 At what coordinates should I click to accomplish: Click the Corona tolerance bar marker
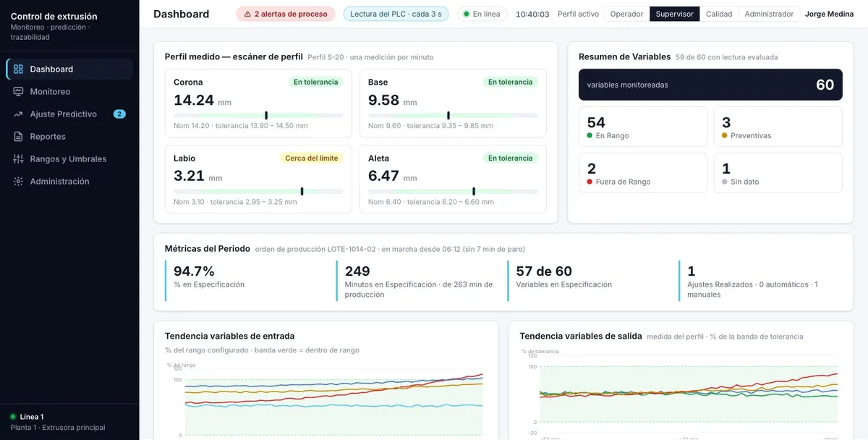point(266,115)
